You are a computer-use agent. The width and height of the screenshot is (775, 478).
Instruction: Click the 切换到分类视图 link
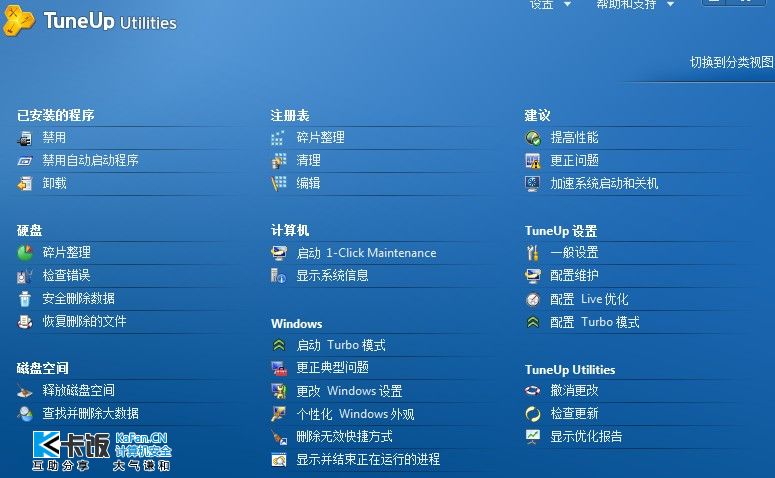coord(732,62)
